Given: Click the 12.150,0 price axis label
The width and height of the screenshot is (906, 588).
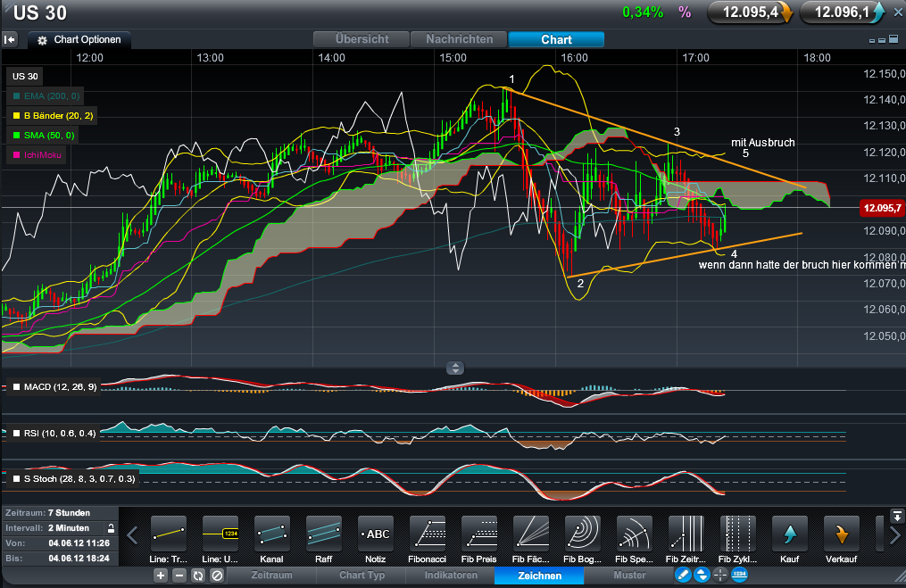Looking at the screenshot, I should (x=884, y=73).
